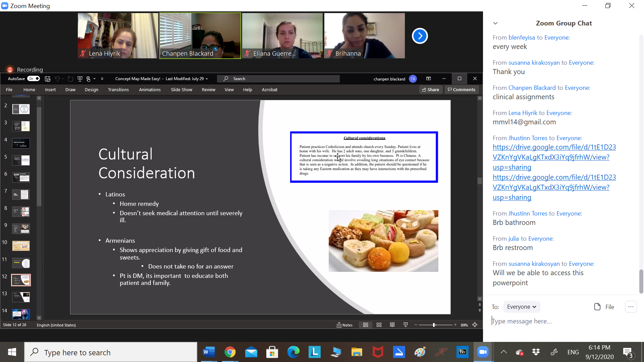The height and width of the screenshot is (362, 644).
Task: Go to the Slide Show tab
Action: tap(181, 89)
